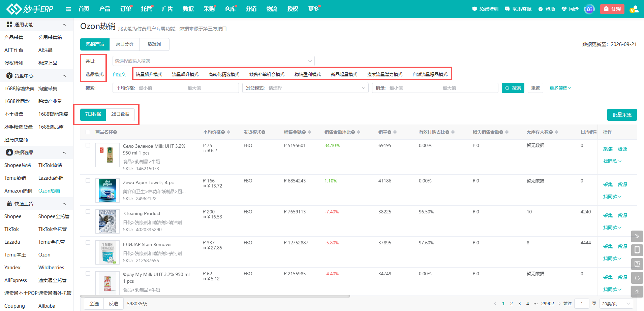Click the 重置 reset button
The image size is (644, 311).
tap(535, 88)
